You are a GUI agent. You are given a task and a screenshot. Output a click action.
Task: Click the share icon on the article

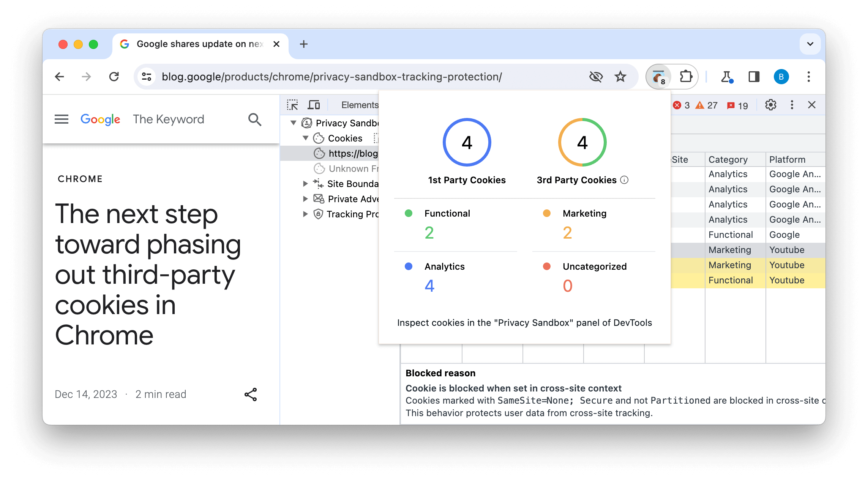click(250, 395)
